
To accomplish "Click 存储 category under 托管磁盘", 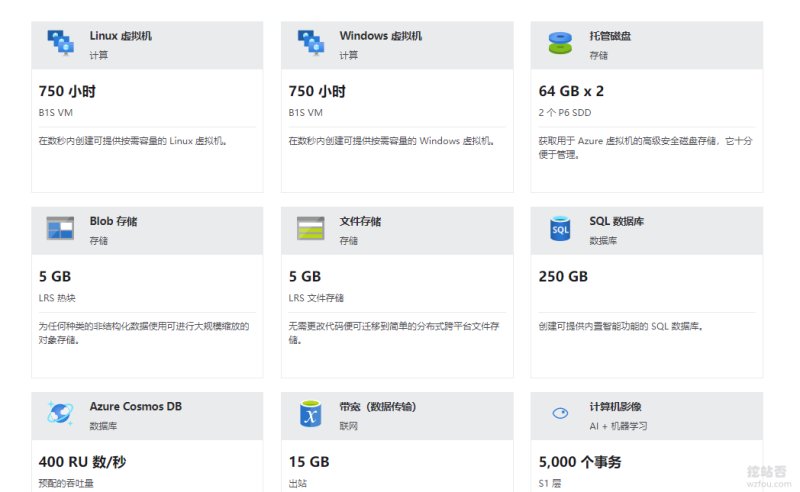I will pos(598,55).
